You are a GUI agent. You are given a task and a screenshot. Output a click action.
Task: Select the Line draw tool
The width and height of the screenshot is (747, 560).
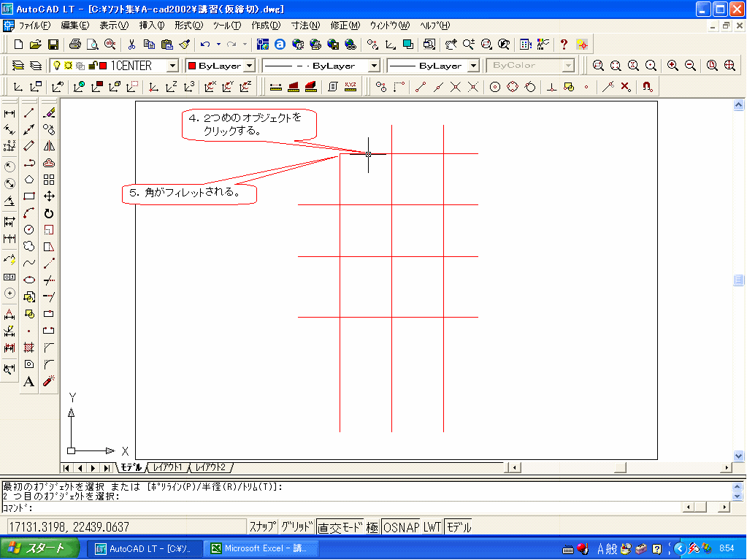pyautogui.click(x=29, y=113)
